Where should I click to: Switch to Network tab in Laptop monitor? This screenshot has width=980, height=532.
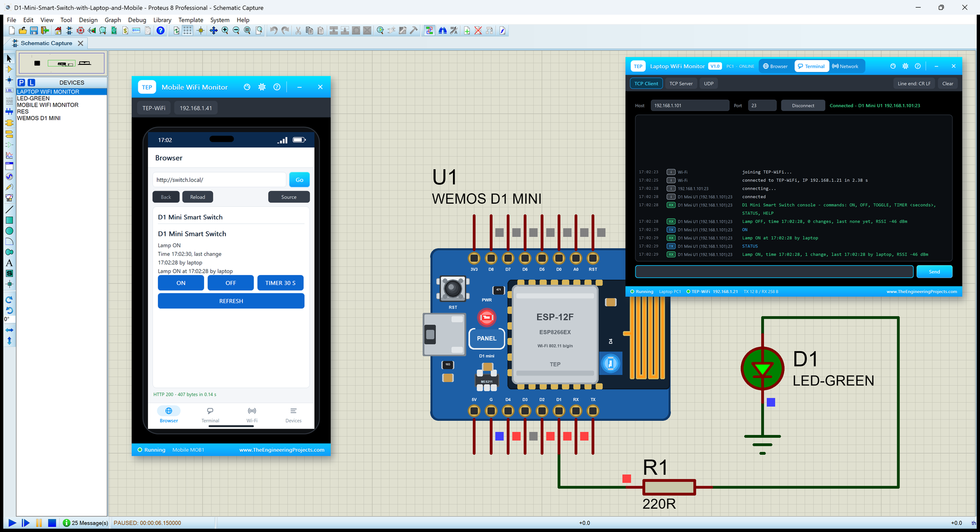click(845, 66)
